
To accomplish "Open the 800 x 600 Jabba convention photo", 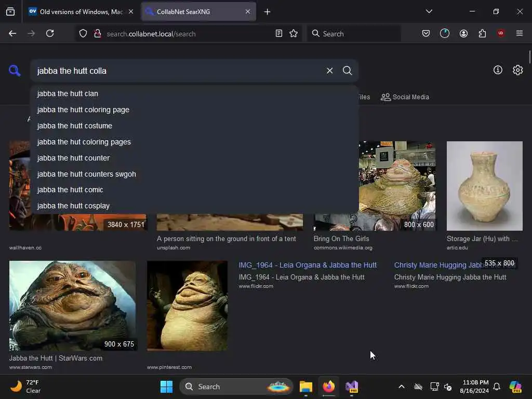I will pyautogui.click(x=397, y=186).
